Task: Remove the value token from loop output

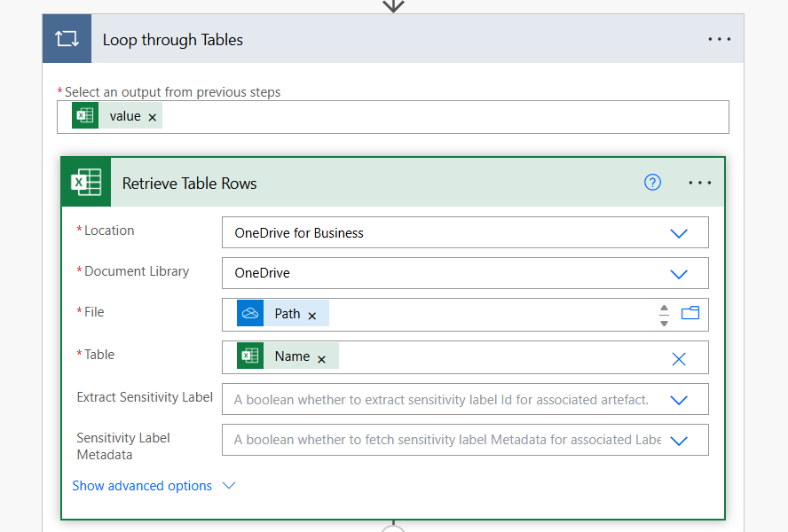Action: click(153, 117)
